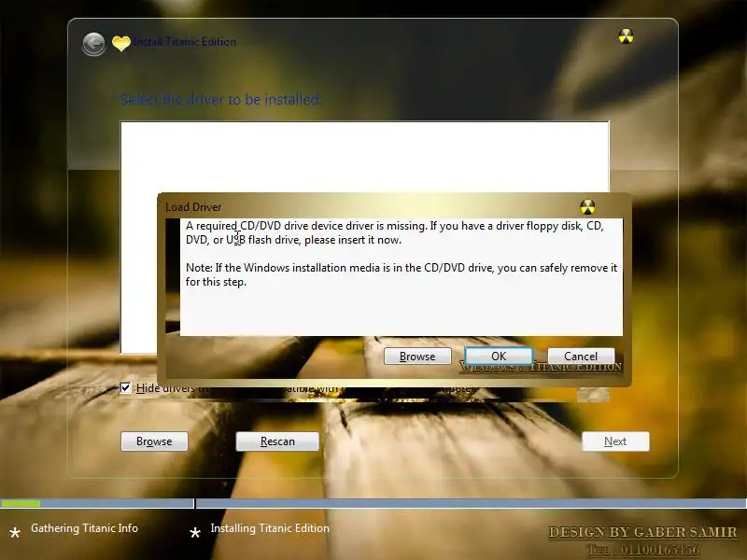The width and height of the screenshot is (747, 560).
Task: Toggle Hide drivers checkbox
Action: [125, 387]
